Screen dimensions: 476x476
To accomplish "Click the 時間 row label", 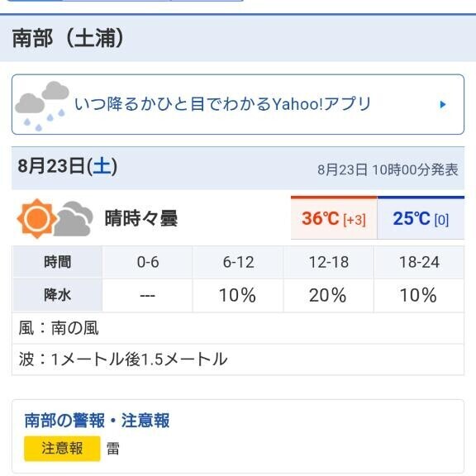I will pos(57,262).
